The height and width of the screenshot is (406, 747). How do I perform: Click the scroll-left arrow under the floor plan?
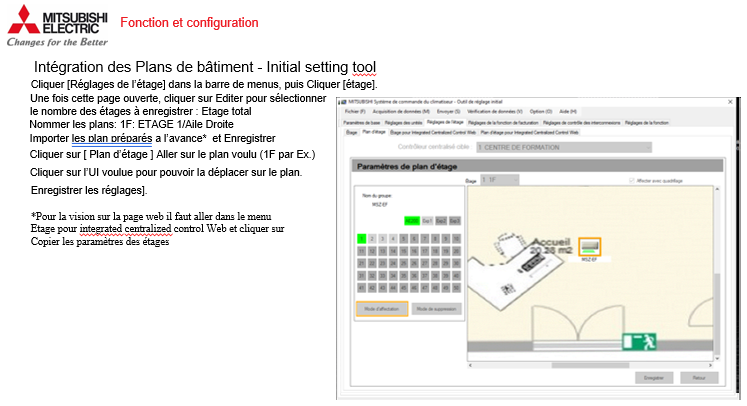coord(471,365)
